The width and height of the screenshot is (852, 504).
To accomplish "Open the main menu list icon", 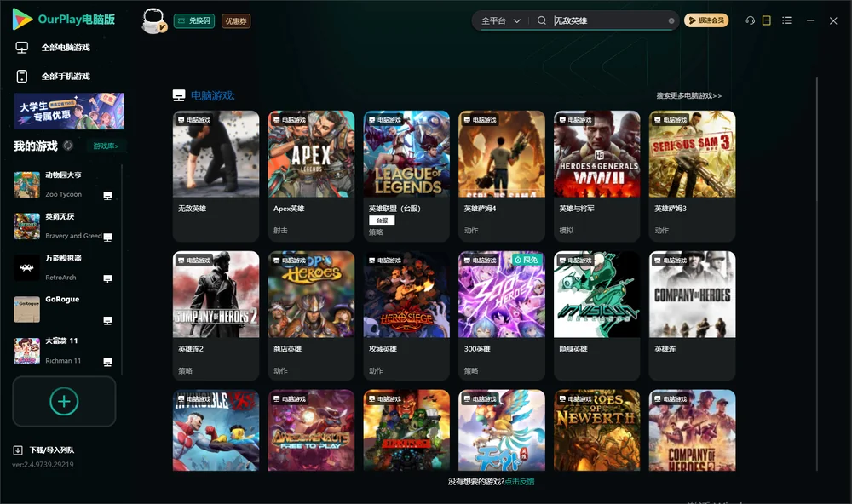I will click(x=786, y=20).
